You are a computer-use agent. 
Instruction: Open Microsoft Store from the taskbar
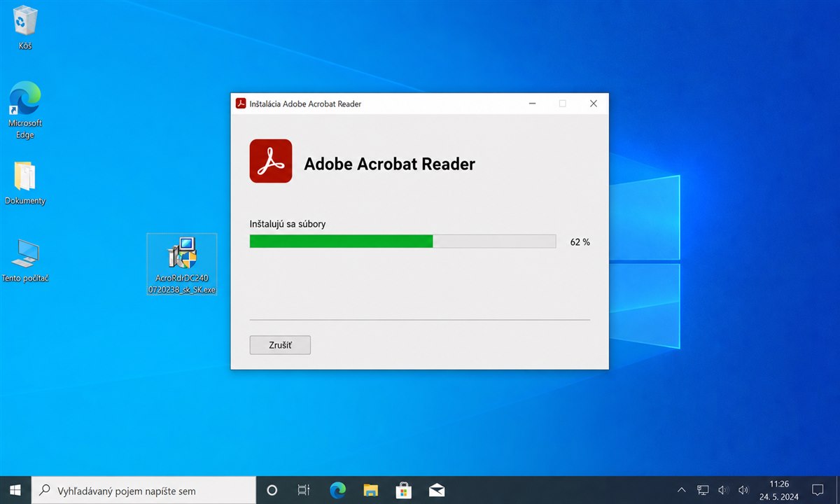[x=404, y=490]
